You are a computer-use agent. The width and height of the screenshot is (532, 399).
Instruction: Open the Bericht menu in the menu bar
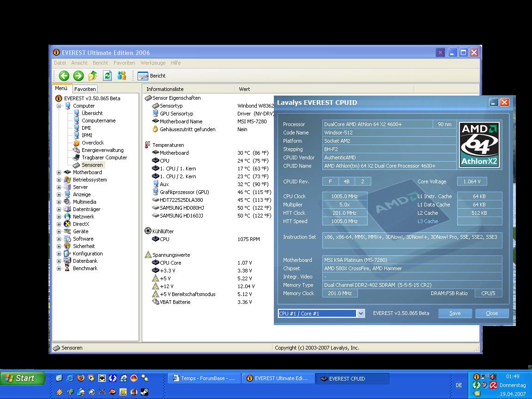100,63
